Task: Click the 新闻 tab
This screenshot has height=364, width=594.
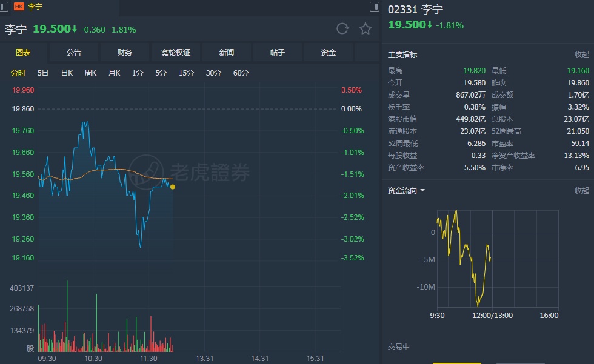Action: (x=227, y=53)
